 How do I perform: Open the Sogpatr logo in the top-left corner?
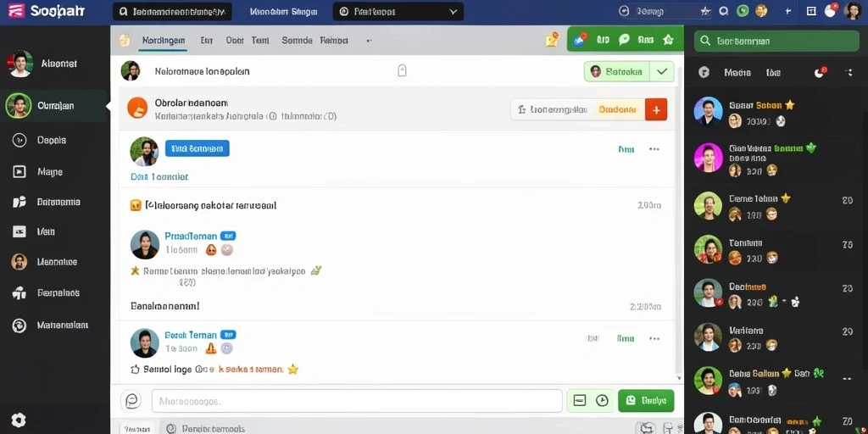[47, 11]
